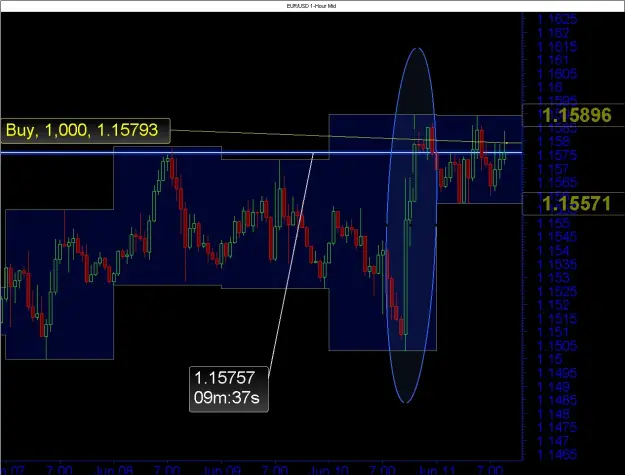625x475 pixels.
Task: Click the Jun 10 date axis label
Action: (x=329, y=470)
